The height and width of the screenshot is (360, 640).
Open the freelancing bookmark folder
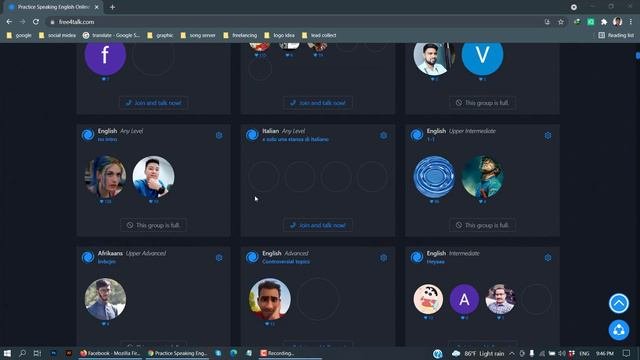(x=240, y=36)
